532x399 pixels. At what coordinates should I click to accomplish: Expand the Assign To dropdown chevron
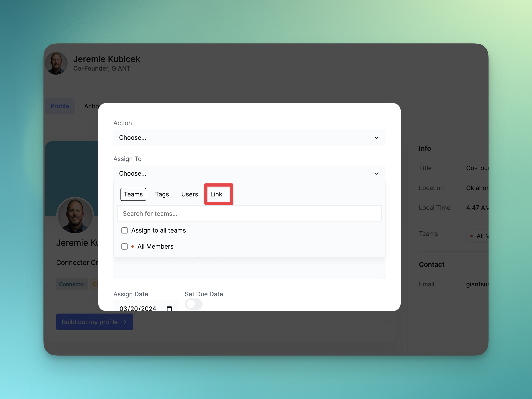point(376,174)
